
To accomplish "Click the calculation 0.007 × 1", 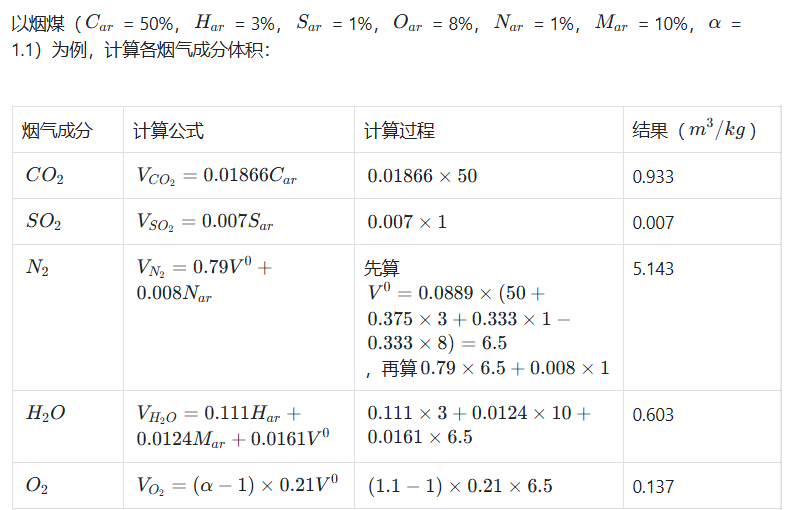I will tap(407, 222).
